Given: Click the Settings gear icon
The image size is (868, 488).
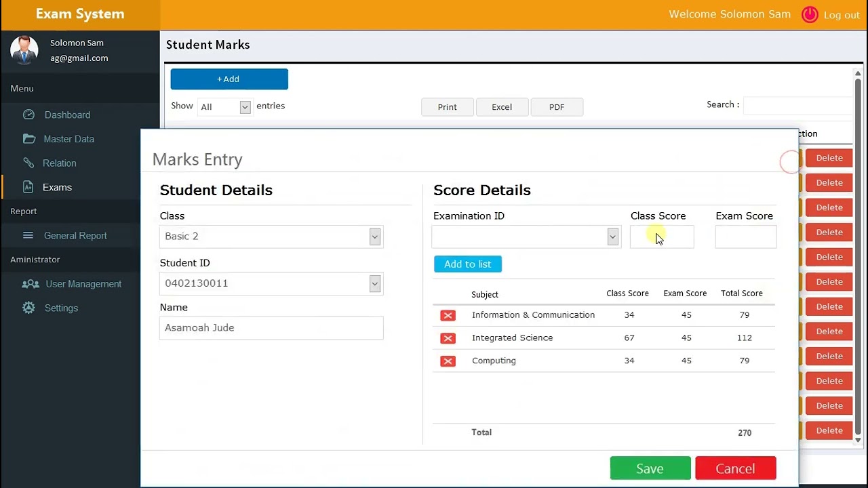Looking at the screenshot, I should [x=28, y=308].
